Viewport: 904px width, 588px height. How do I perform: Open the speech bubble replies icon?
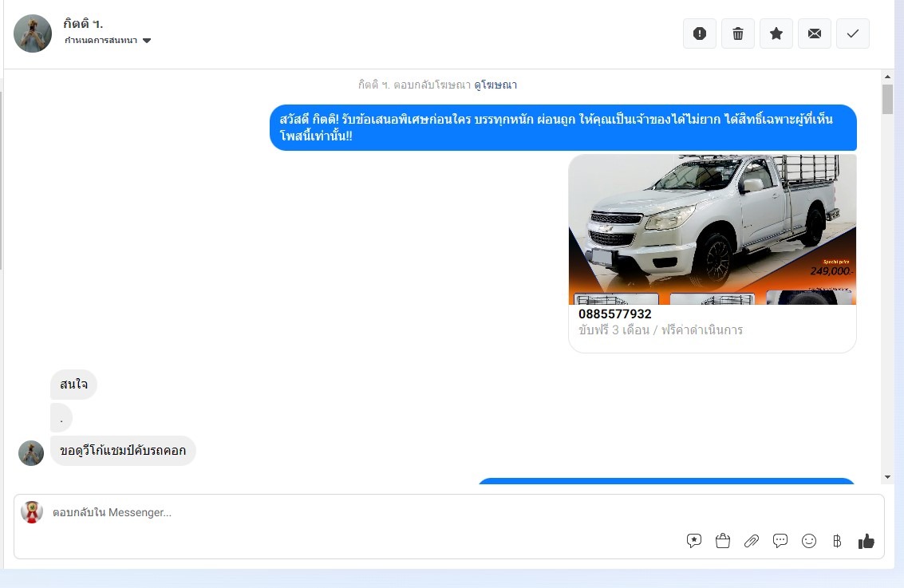(x=780, y=541)
